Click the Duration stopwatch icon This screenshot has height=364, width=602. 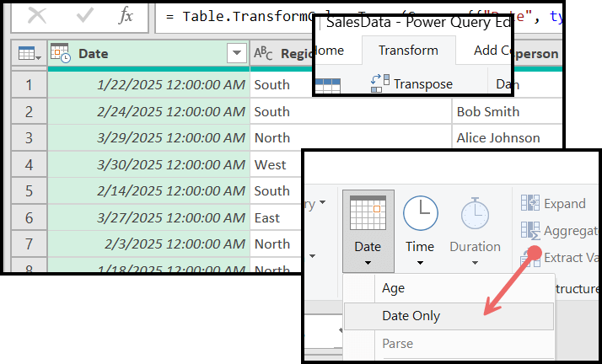click(475, 215)
